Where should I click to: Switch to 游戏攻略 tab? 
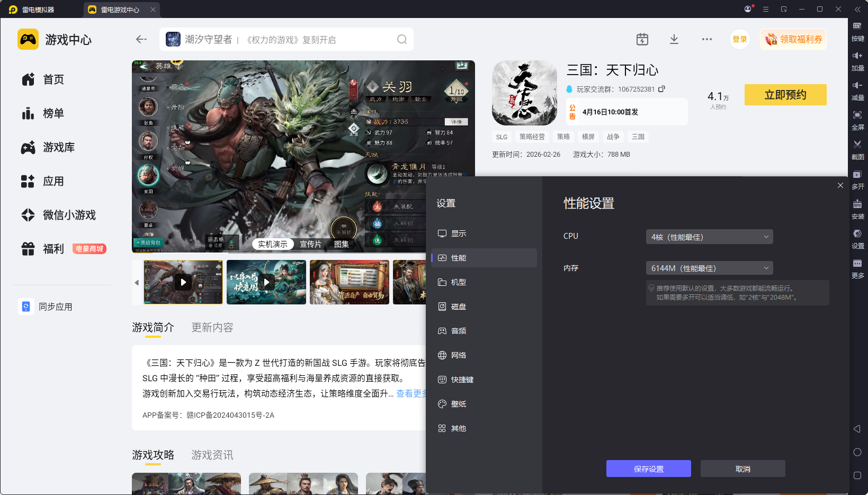coord(153,455)
